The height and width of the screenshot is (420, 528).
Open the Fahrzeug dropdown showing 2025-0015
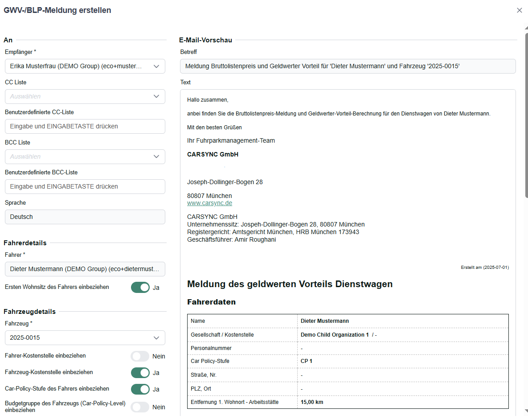pyautogui.click(x=85, y=338)
